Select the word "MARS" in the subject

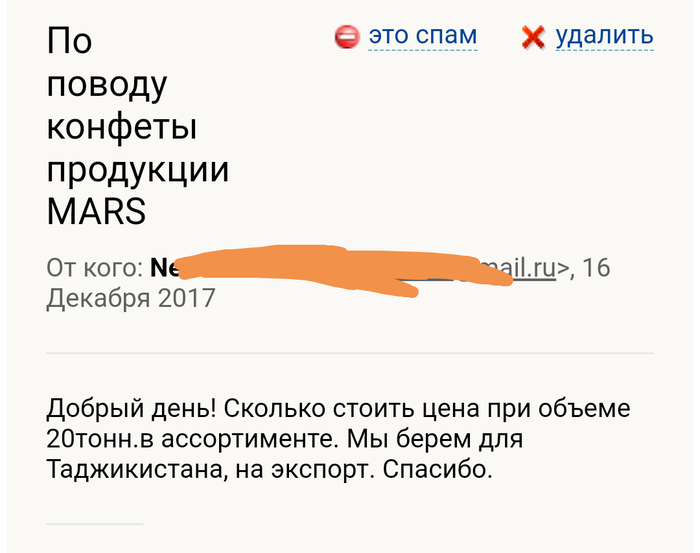tap(96, 212)
